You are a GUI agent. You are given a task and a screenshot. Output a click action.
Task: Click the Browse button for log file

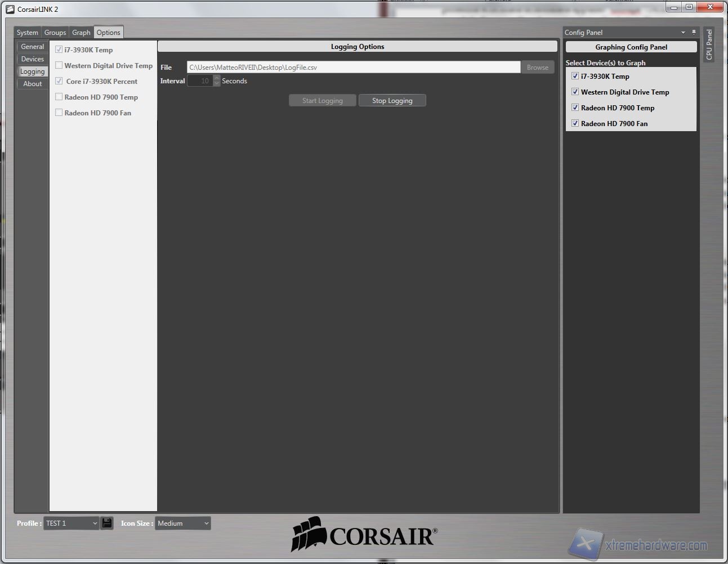point(537,68)
